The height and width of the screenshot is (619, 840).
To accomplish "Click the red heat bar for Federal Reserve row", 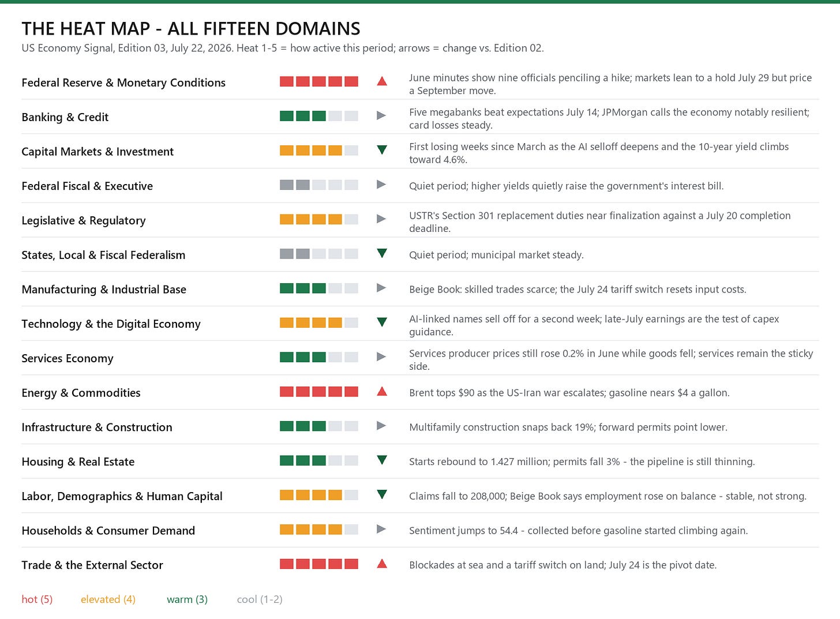I will (319, 82).
